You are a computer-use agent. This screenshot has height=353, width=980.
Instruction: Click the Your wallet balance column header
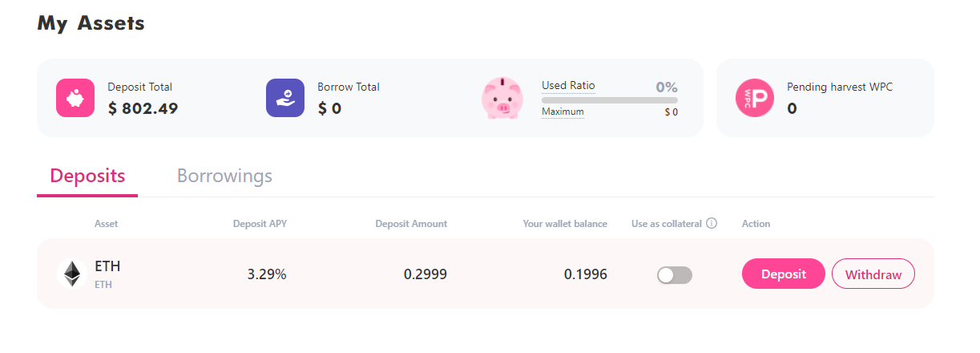pyautogui.click(x=565, y=224)
